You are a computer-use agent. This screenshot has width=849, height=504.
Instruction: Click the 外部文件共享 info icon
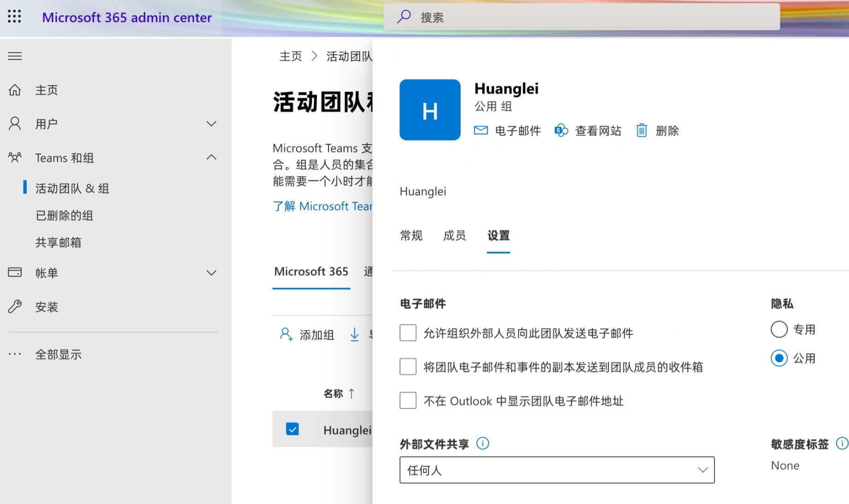482,444
